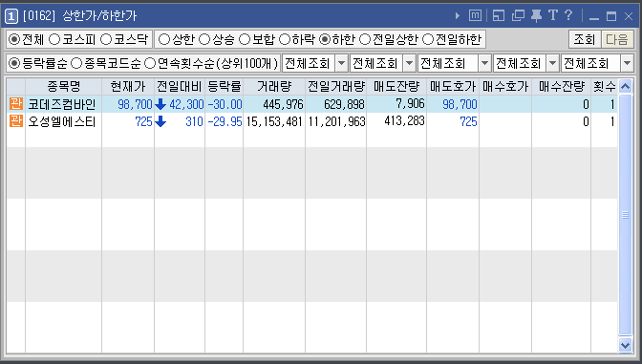Screen dimensions: 642x364
Task: Choose 연속횟수순(상위100개) radio option
Action: [150, 63]
